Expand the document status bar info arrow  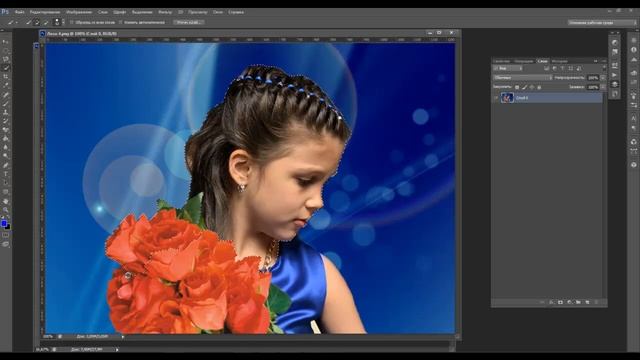click(123, 337)
